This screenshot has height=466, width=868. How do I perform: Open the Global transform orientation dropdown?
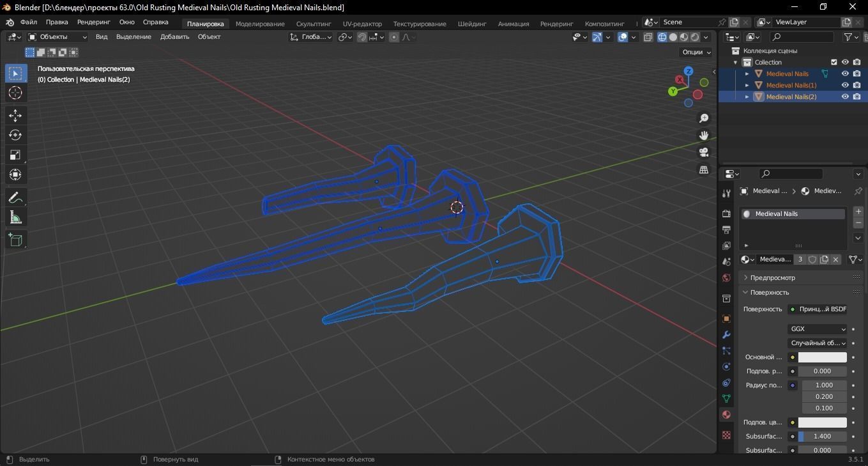310,37
